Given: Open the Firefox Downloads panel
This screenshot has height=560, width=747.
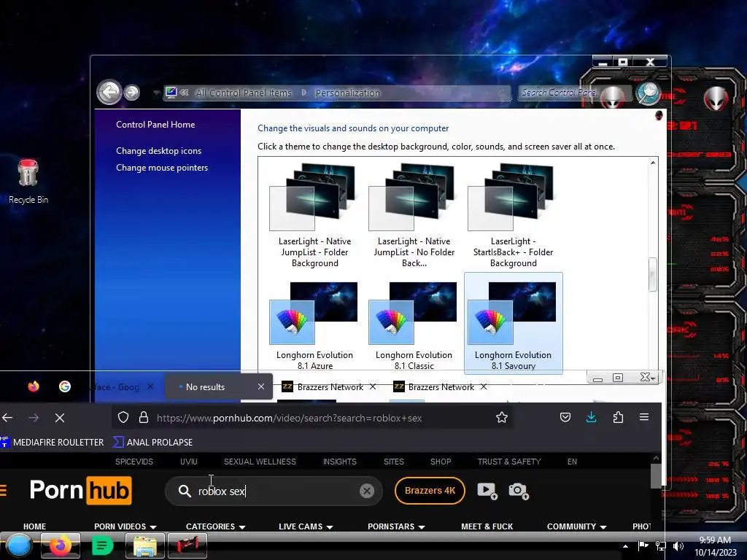Looking at the screenshot, I should click(591, 418).
